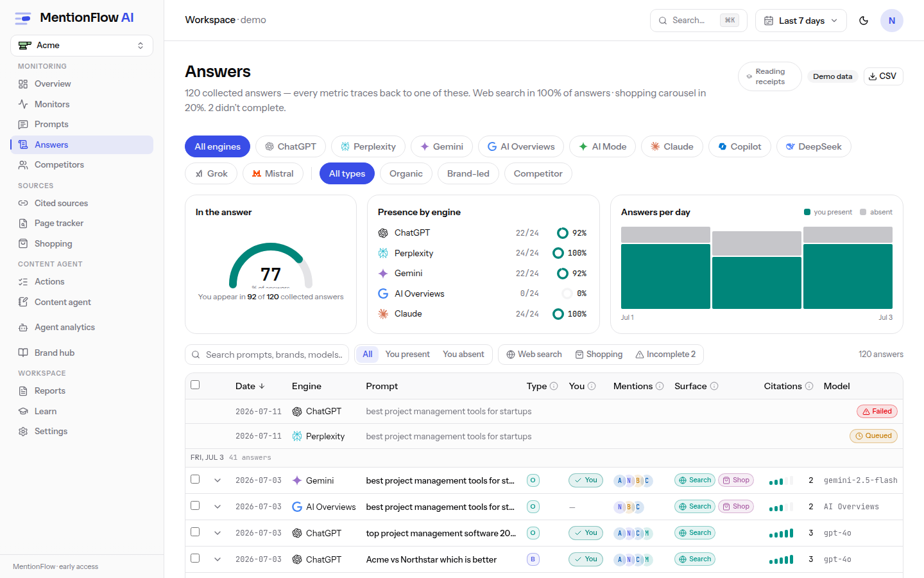924x578 pixels.
Task: Select Brand-led type filter
Action: coord(468,173)
